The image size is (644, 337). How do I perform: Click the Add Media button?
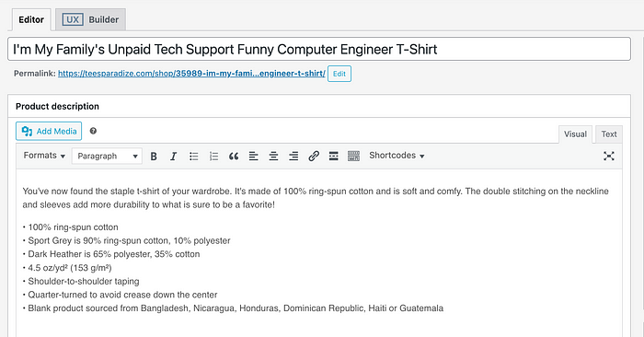[49, 131]
